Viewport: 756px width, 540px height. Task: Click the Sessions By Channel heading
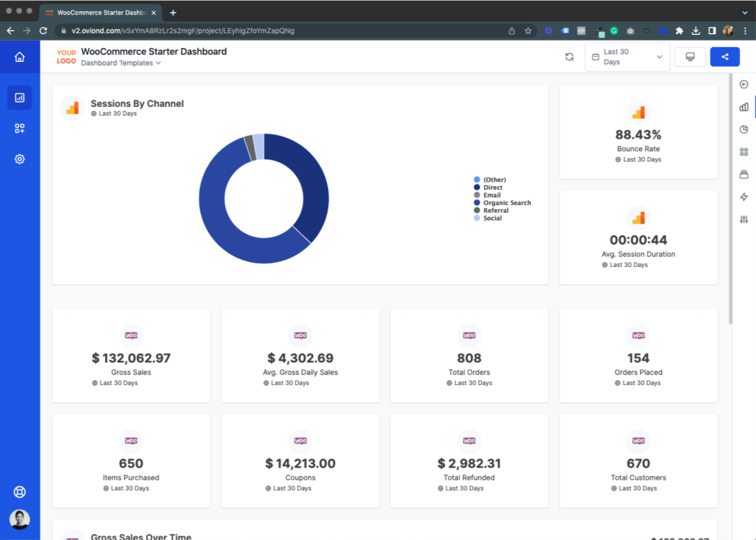[x=137, y=103]
